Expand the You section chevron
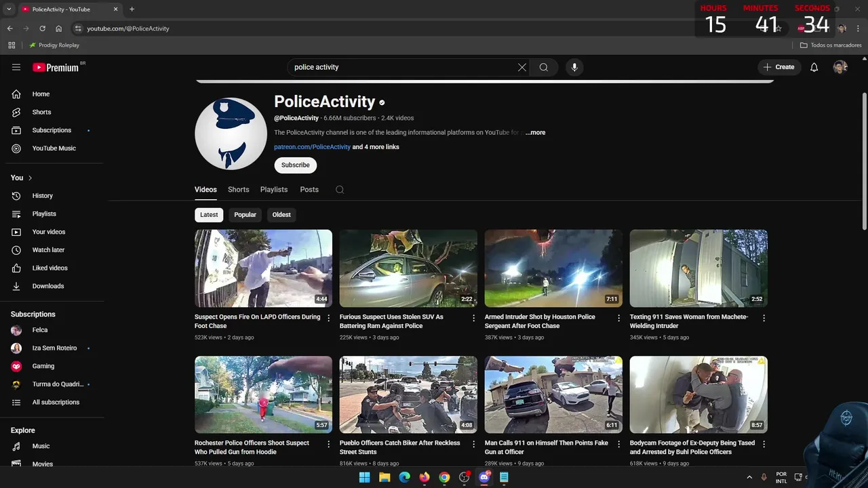 (x=30, y=178)
